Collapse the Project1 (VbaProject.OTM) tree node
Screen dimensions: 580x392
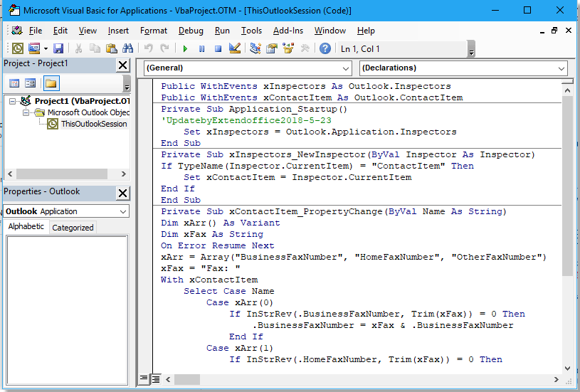coord(13,101)
